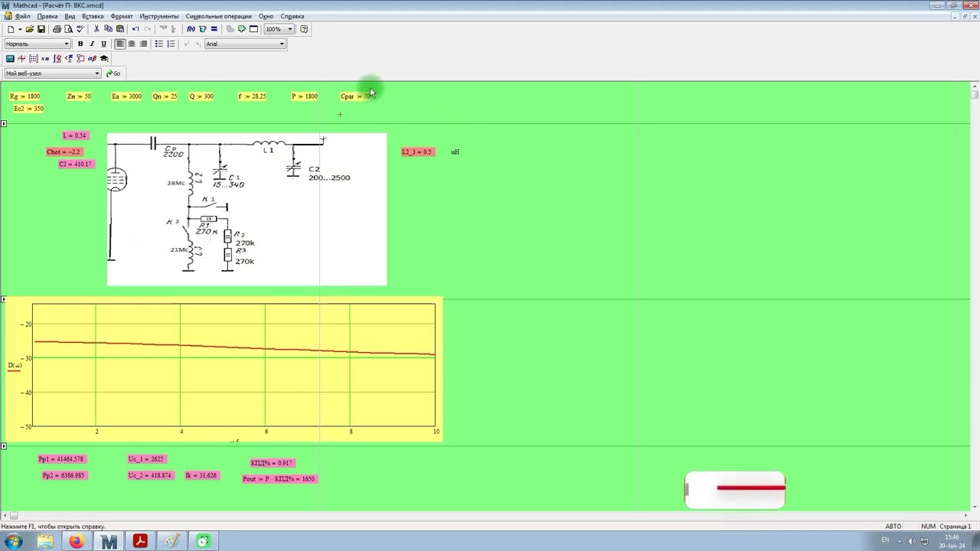Open the text style dropdown

67,44
